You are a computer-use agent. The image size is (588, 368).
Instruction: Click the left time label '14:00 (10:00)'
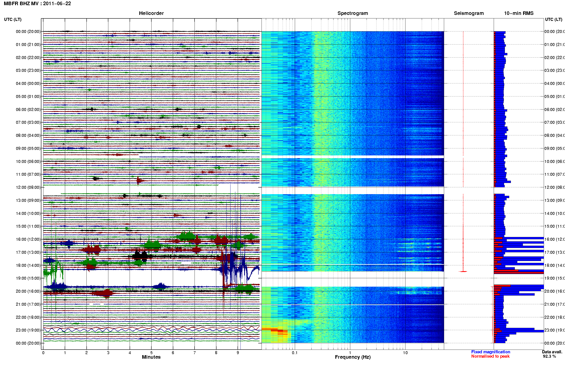[x=28, y=213]
